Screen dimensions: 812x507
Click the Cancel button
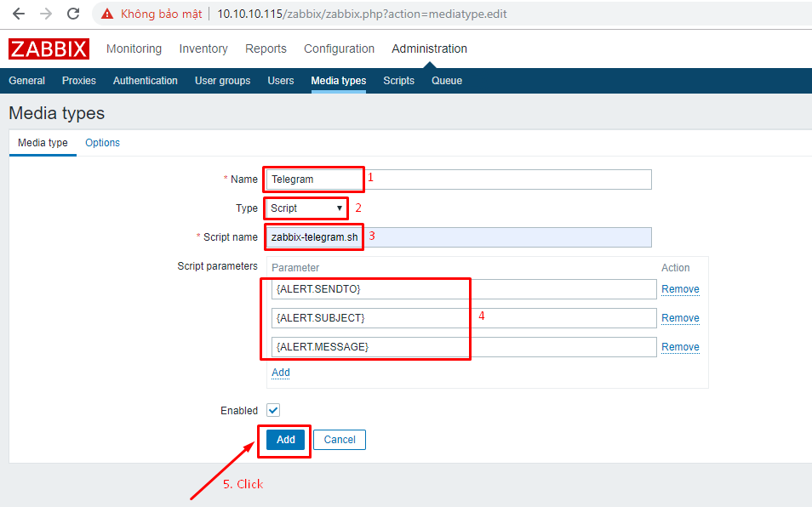[340, 440]
